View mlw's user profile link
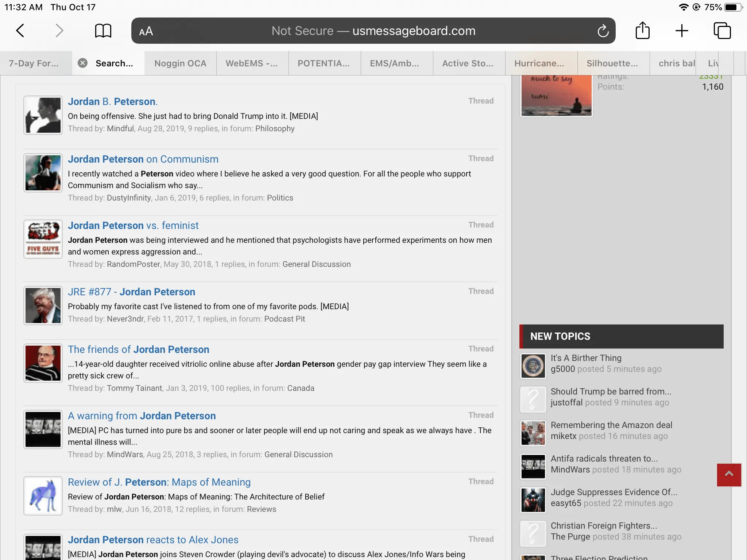747x560 pixels. coord(114,509)
